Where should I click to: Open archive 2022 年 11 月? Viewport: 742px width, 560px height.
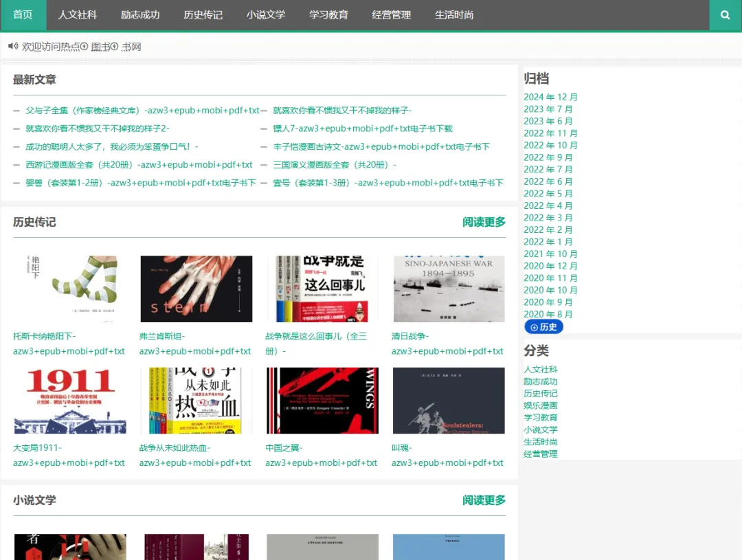(x=550, y=133)
